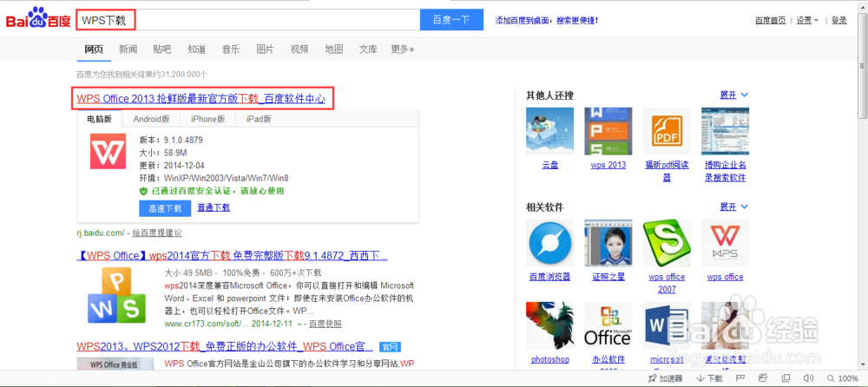Open the 博购企业名录 software thumbnail
The height and width of the screenshot is (387, 868).
[x=725, y=131]
